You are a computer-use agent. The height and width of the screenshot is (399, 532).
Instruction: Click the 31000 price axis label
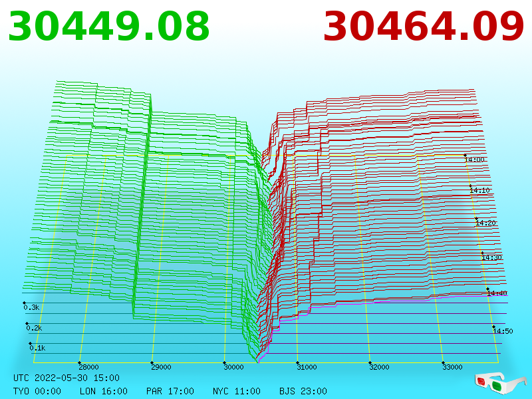pyautogui.click(x=307, y=367)
